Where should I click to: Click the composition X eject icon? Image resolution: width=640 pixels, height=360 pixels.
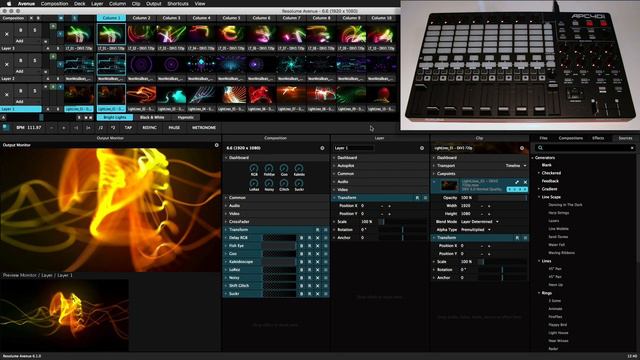point(31,18)
